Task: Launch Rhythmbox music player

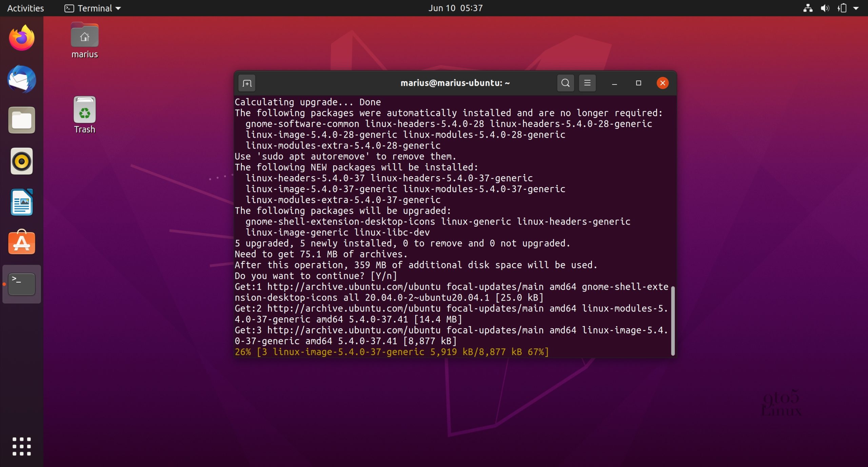Action: pyautogui.click(x=22, y=161)
